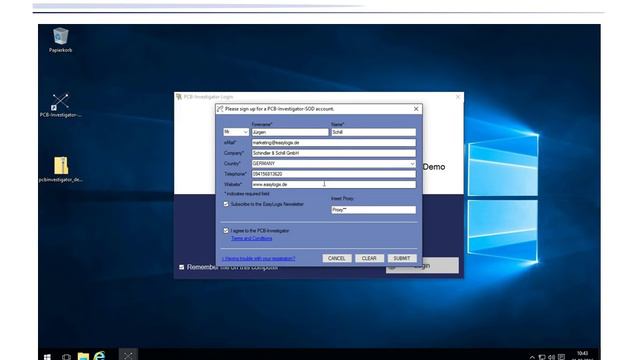Open the Mr salutation dropdown
The width and height of the screenshot is (640, 360).
[236, 132]
